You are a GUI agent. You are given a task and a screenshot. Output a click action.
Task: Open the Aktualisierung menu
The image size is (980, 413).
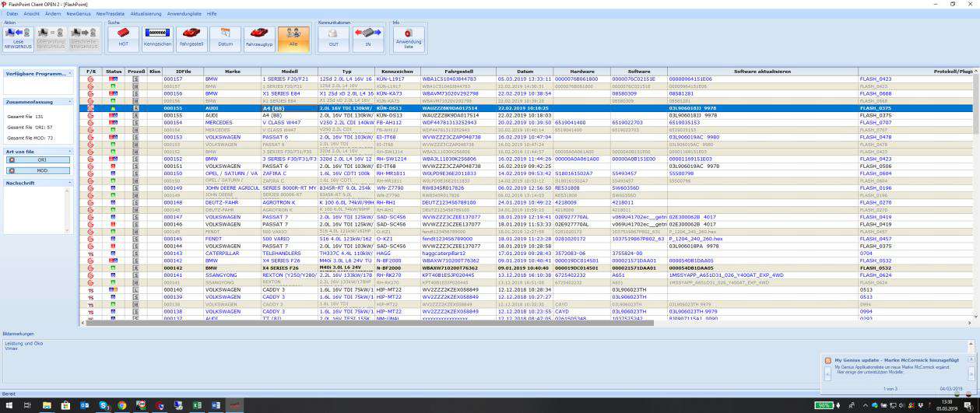tap(146, 15)
